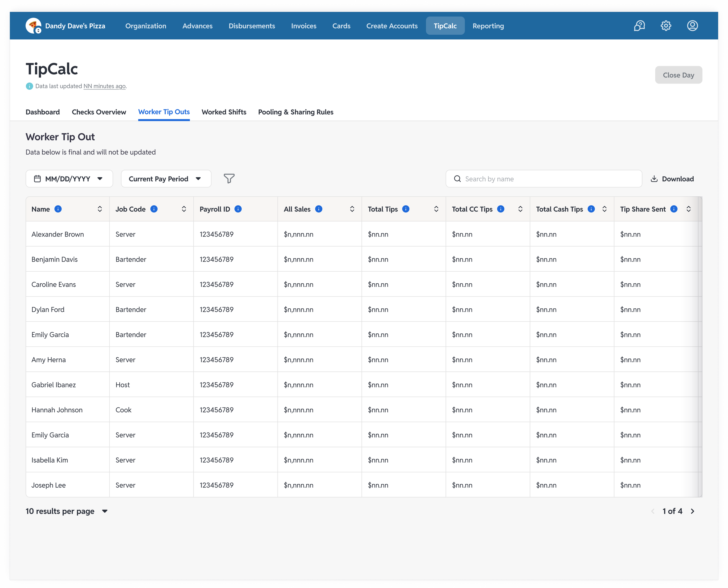The image size is (728, 588).
Task: Open the Cards nav item
Action: pyautogui.click(x=341, y=26)
